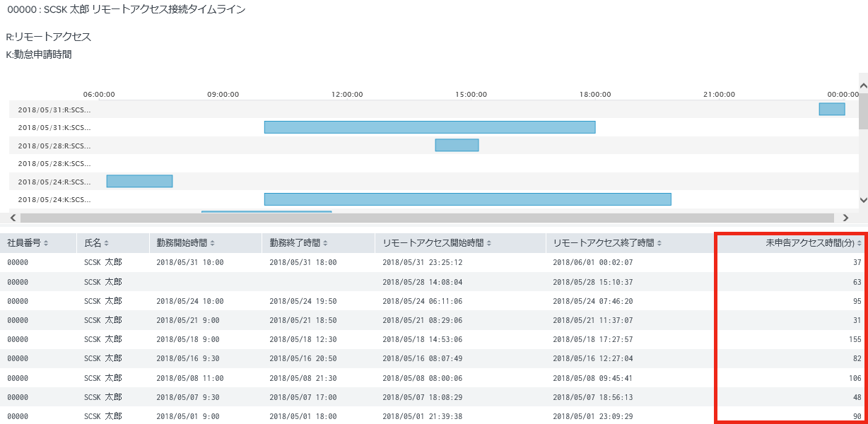Viewport: 868px width, 424px height.
Task: Click 勤務終了時間 column sort arrows
Action: pyautogui.click(x=325, y=243)
